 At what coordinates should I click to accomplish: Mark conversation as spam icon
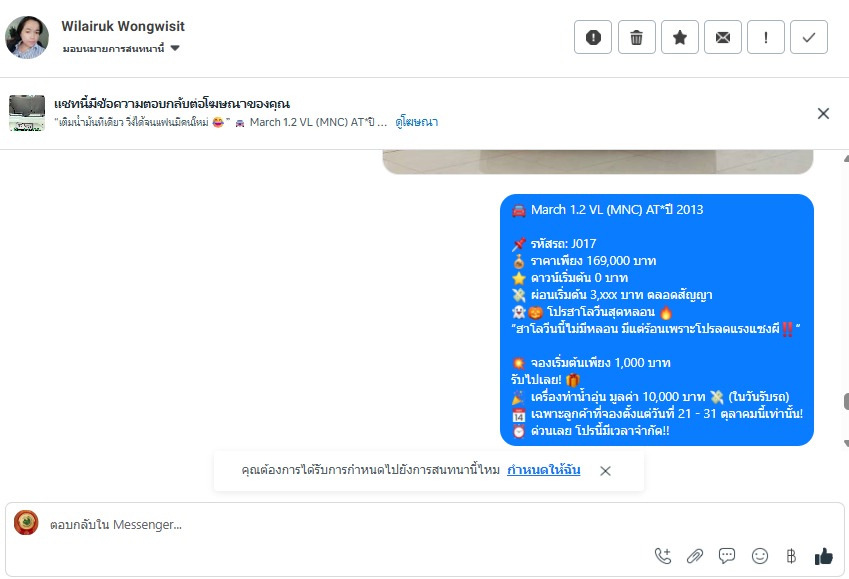[x=593, y=37]
